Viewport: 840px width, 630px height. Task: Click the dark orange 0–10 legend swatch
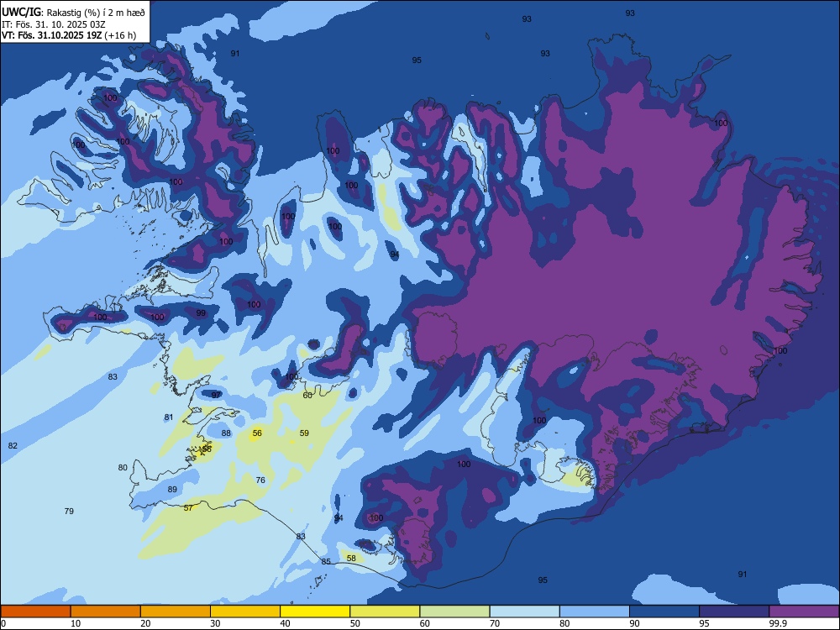(x=36, y=612)
